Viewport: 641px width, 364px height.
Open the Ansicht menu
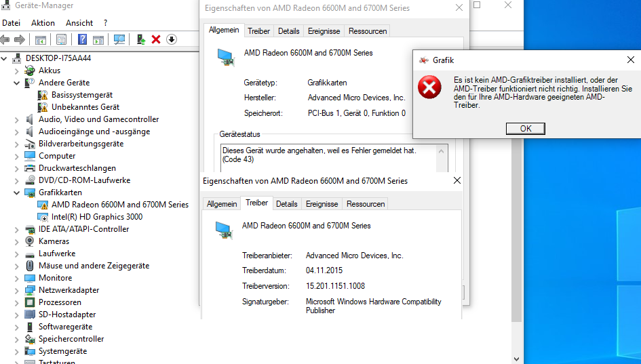pyautogui.click(x=79, y=23)
